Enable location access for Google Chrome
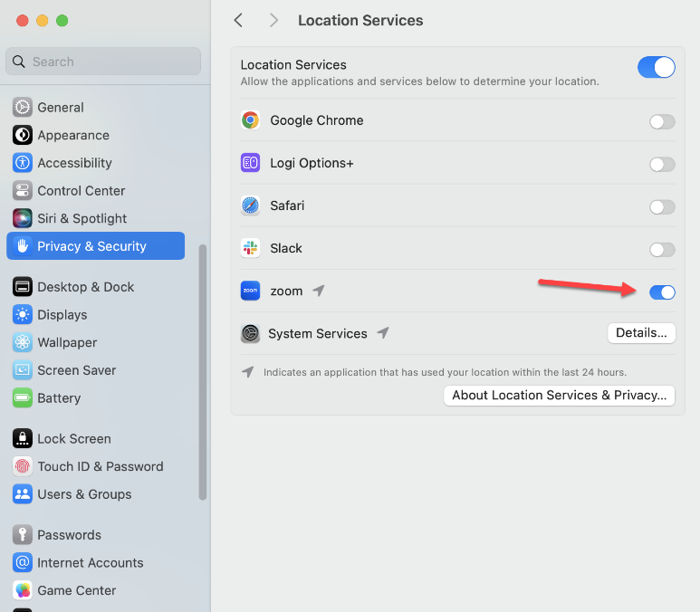The height and width of the screenshot is (612, 700). click(x=662, y=121)
